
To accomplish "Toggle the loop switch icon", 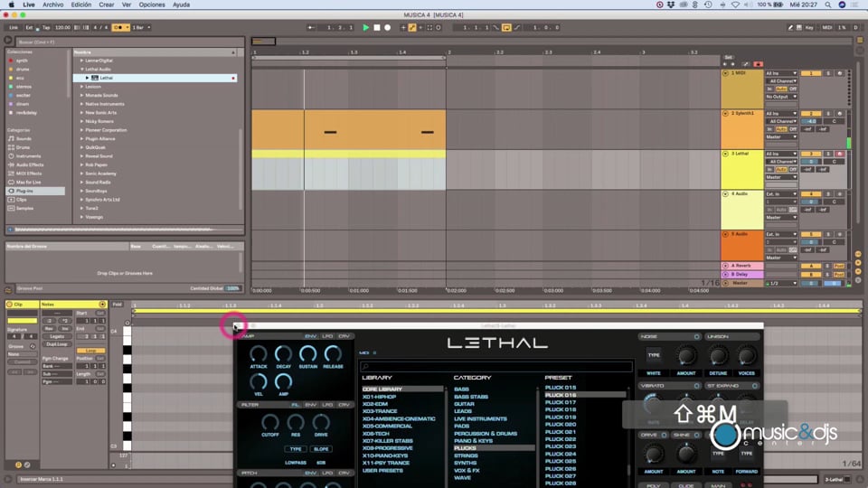I will click(506, 27).
